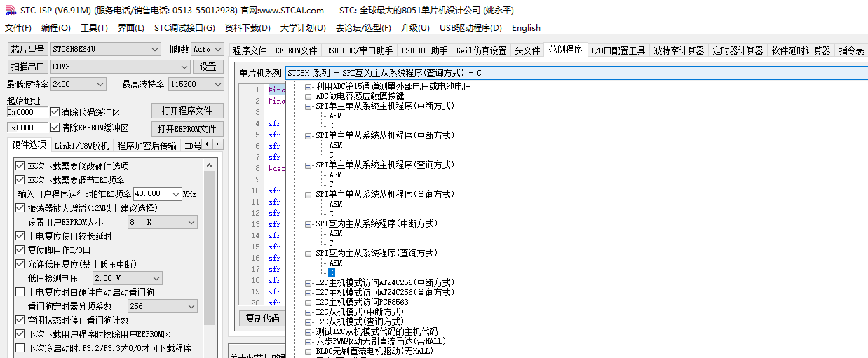Click the left tab-scroll arrow beside ID号 tab
This screenshot has height=358, width=868.
coord(207,144)
